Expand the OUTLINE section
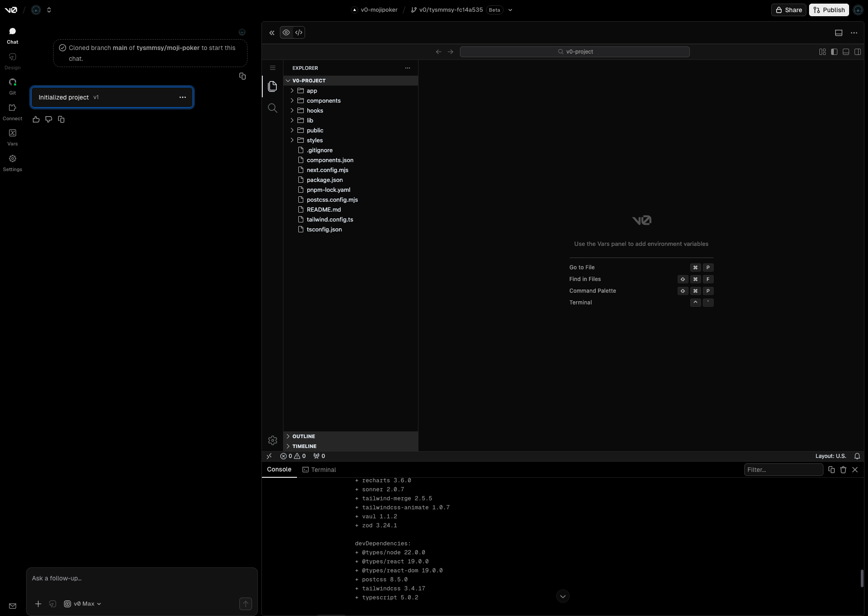Image resolution: width=868 pixels, height=616 pixels. [303, 436]
